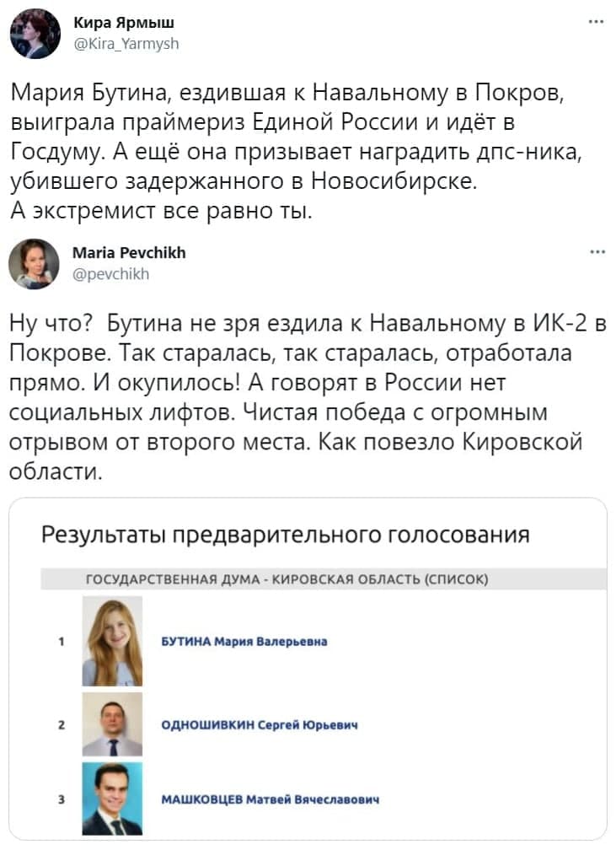This screenshot has width=616, height=850.
Task: Open more options on Кира Ярмыш tweet
Action: point(596,22)
